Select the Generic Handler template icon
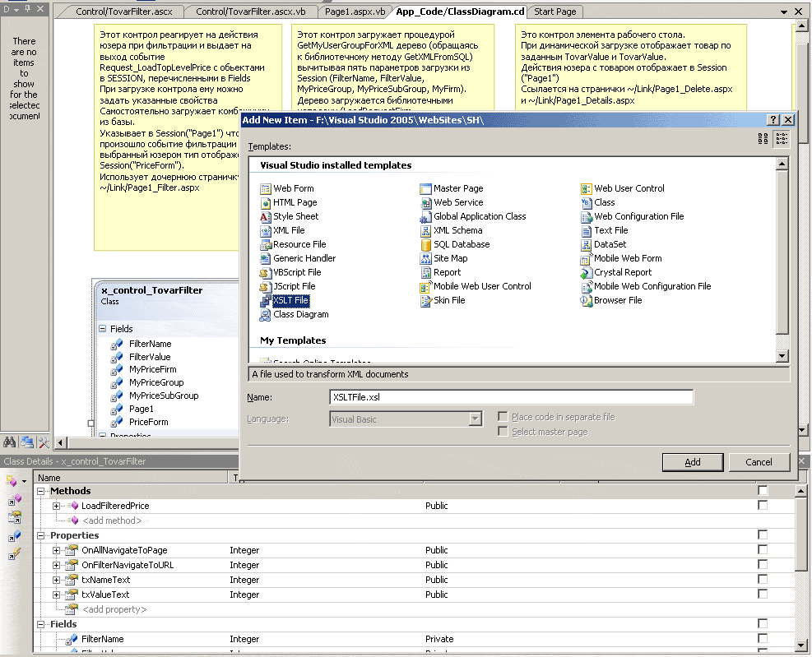This screenshot has height=657, width=812. [266, 258]
